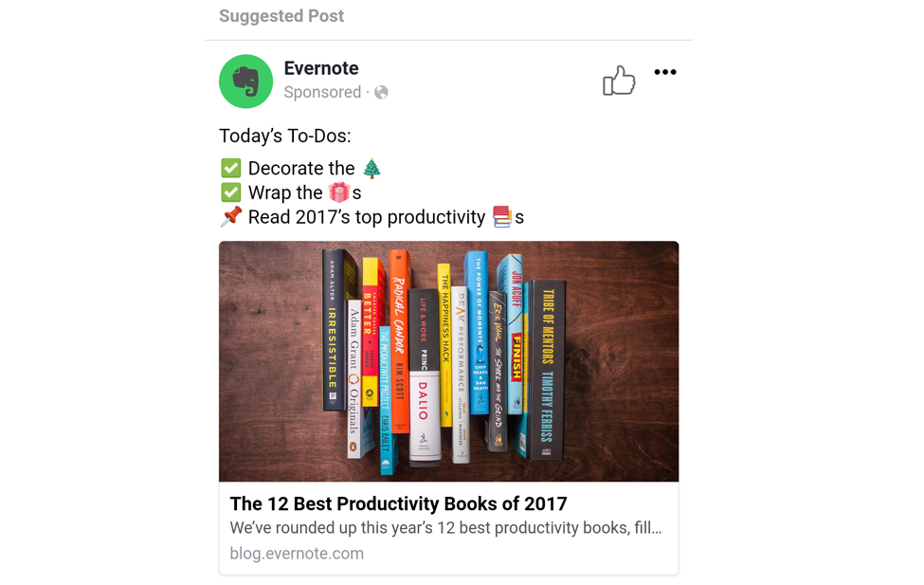This screenshot has width=924, height=585.
Task: Click the Christmas tree emoji
Action: pos(370,167)
